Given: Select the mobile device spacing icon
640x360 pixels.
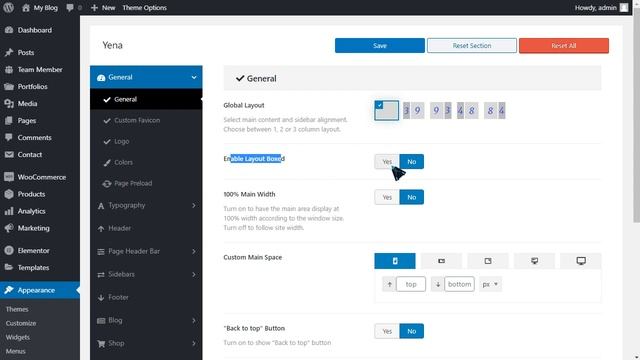Looking at the screenshot, I should click(395, 261).
